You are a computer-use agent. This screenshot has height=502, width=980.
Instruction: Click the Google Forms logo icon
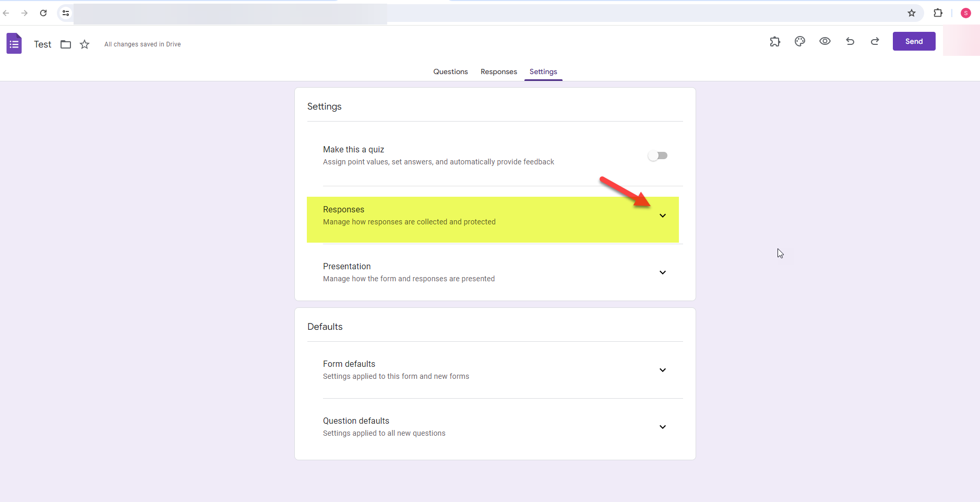coord(14,43)
